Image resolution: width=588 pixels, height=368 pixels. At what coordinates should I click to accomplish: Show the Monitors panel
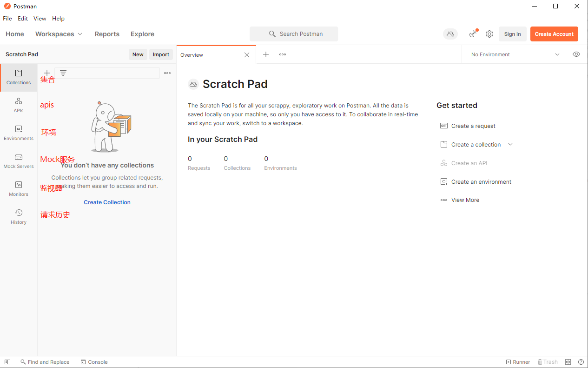[x=19, y=189]
